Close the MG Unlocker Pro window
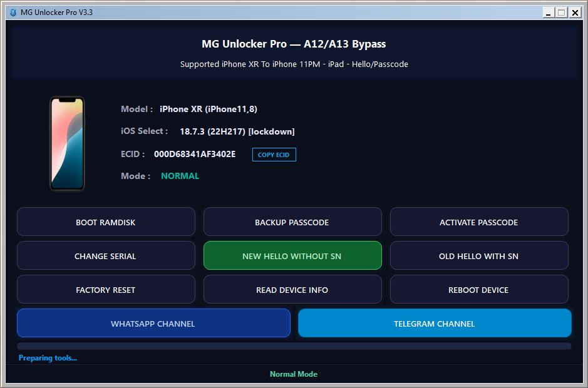The height and width of the screenshot is (388, 588). coord(575,13)
